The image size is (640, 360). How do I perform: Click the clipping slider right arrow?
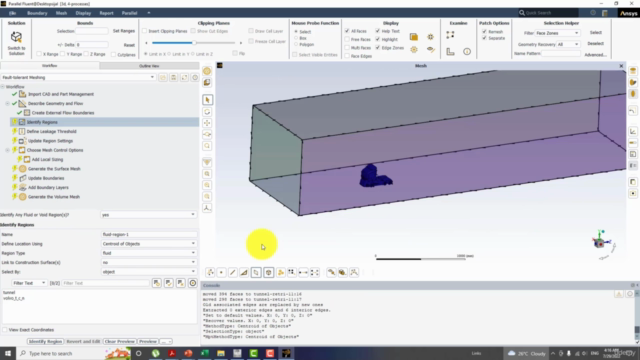coord(241,43)
